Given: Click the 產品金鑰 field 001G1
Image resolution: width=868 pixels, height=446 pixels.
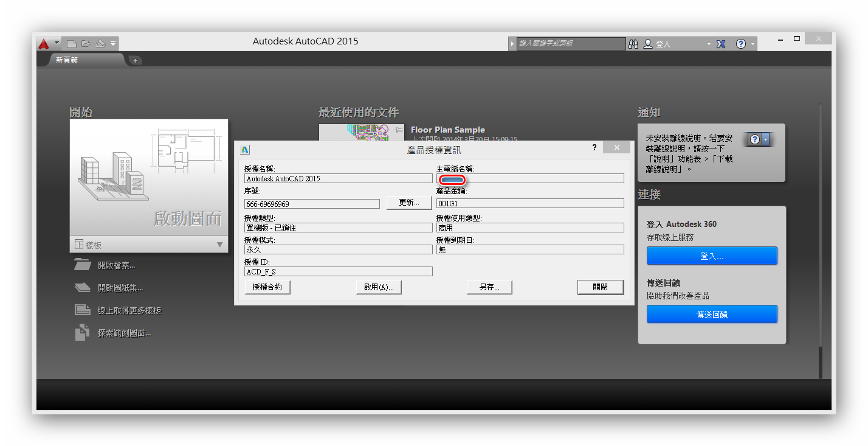Looking at the screenshot, I should tap(530, 203).
